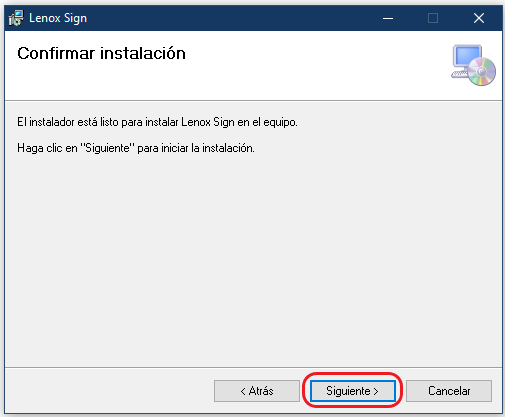Click the computer and CD setup icon
Image resolution: width=505 pixels, height=417 pixels.
tap(473, 65)
